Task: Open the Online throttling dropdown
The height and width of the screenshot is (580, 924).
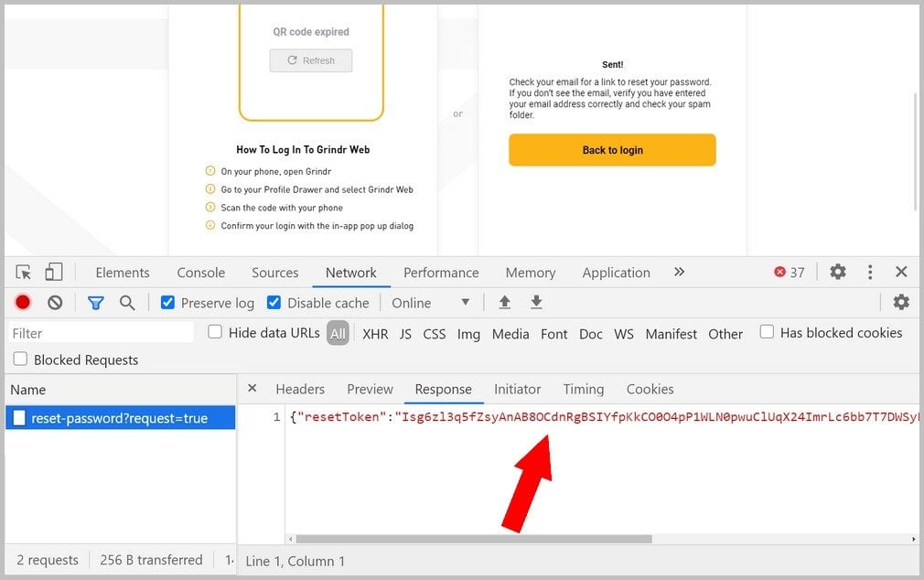Action: (431, 303)
